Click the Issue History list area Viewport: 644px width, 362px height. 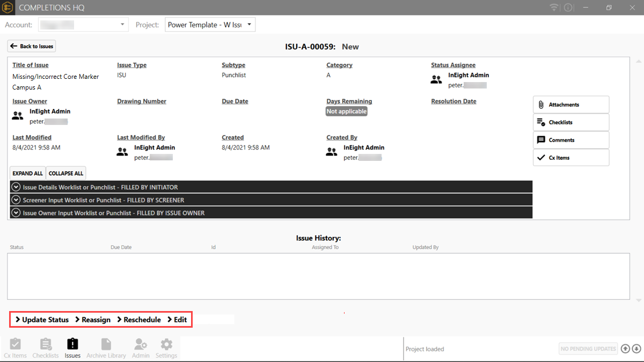pyautogui.click(x=318, y=276)
